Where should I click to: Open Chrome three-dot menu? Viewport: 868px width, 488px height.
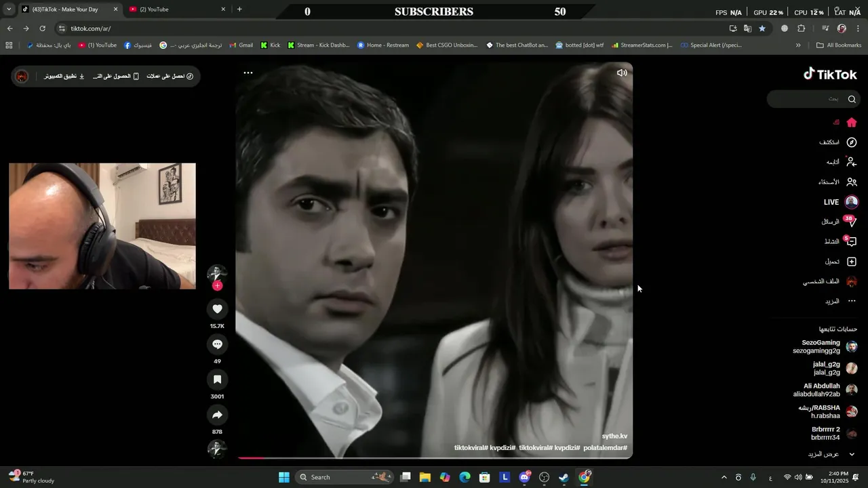858,28
